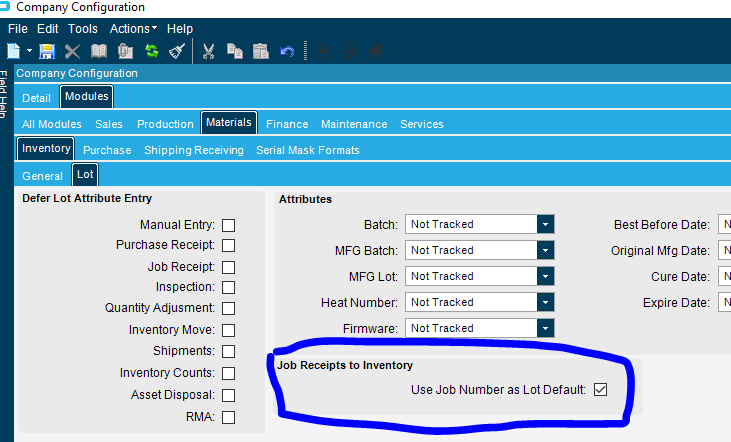Switch to the Detail tab
This screenshot has width=731, height=442.
36,98
